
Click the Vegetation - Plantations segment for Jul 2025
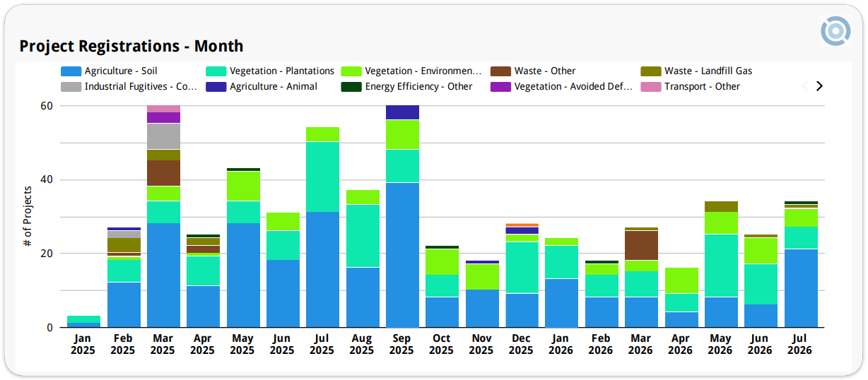(322, 177)
